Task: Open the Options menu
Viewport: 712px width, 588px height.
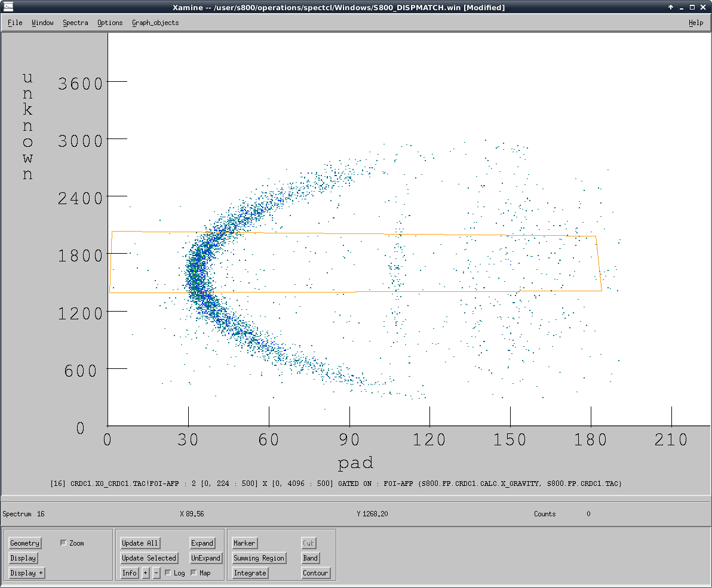Action: tap(110, 23)
